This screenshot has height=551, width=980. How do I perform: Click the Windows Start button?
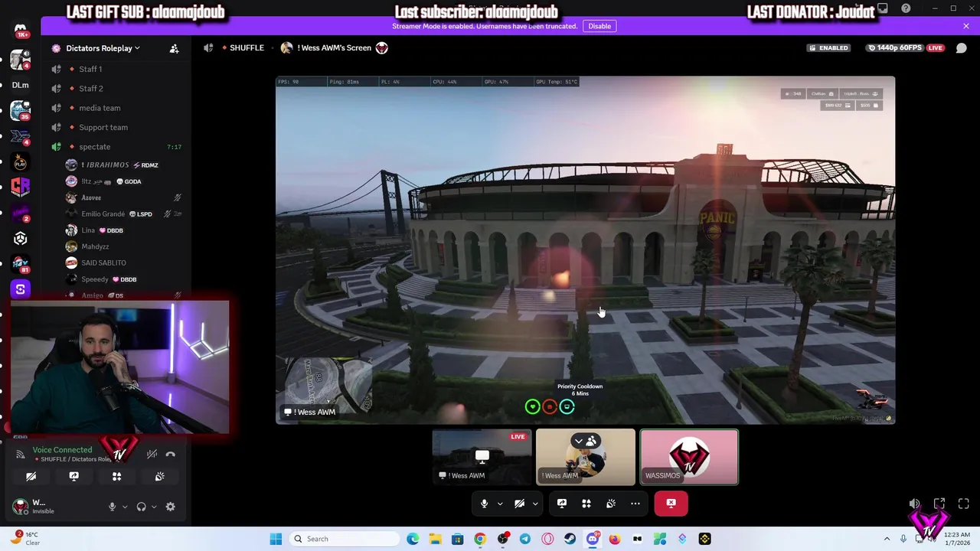[x=276, y=539]
